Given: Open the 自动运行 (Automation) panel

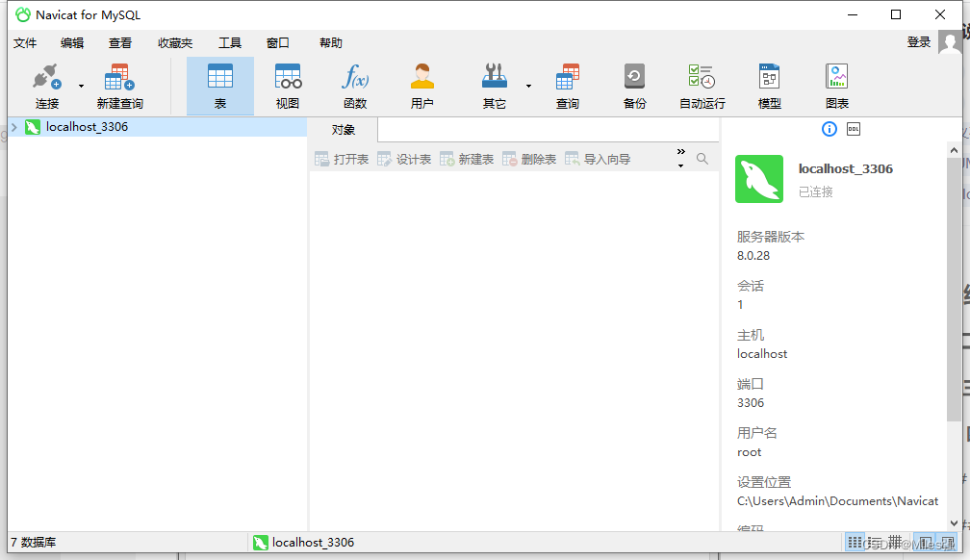Looking at the screenshot, I should coord(702,85).
